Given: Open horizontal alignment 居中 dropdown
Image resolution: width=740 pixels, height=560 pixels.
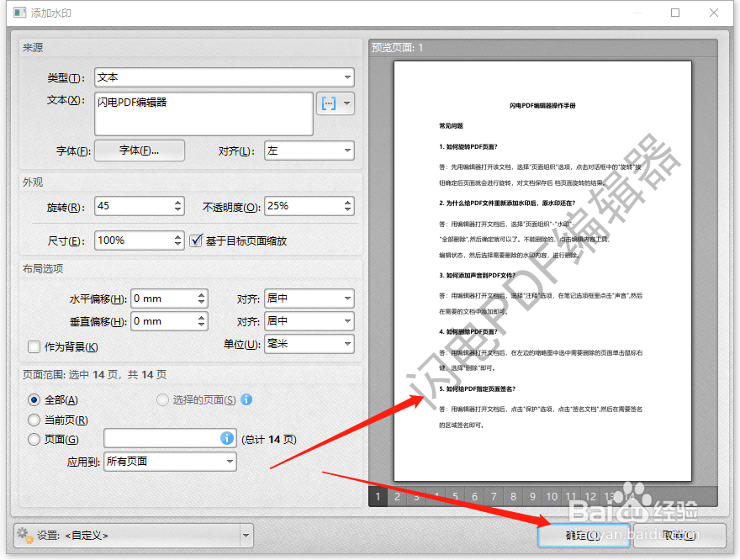Looking at the screenshot, I should click(x=309, y=298).
